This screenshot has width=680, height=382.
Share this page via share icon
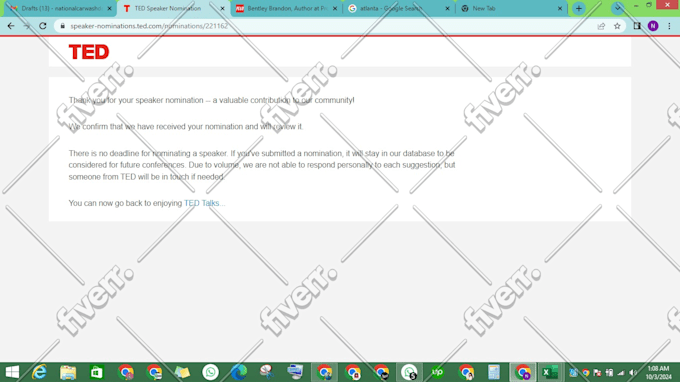pyautogui.click(x=601, y=26)
